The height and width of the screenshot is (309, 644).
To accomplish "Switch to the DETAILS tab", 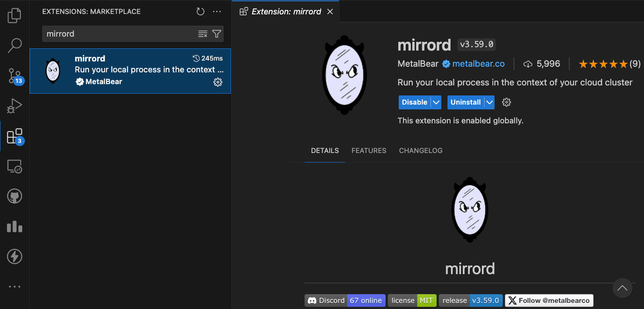I will coord(325,151).
